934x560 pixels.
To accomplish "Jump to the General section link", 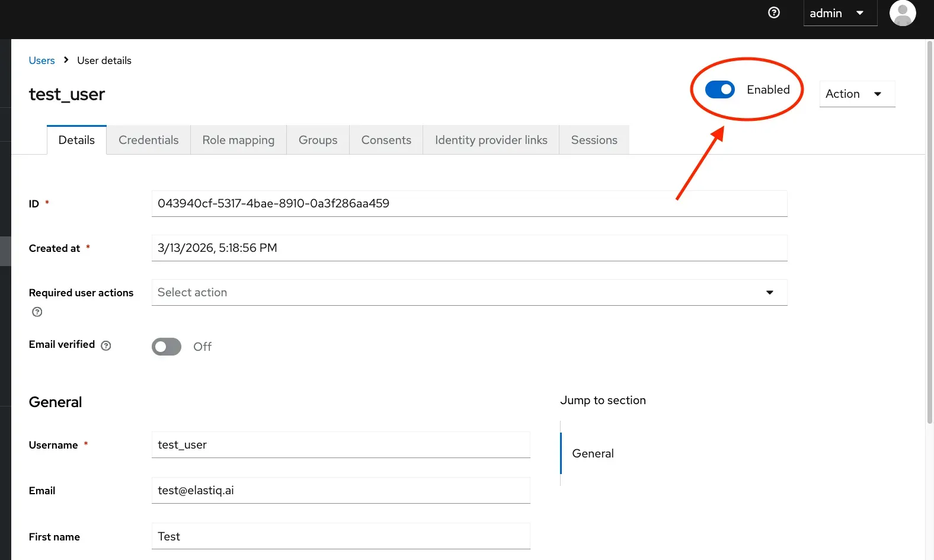I will [593, 453].
